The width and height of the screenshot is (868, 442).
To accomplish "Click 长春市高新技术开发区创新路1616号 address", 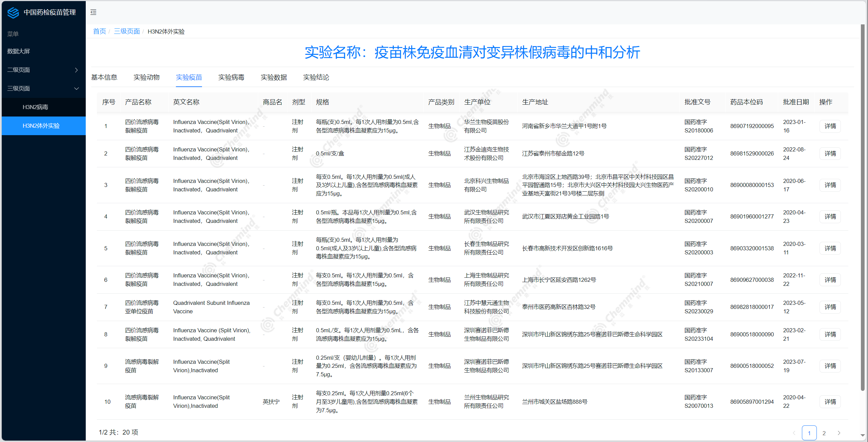I will pos(567,248).
